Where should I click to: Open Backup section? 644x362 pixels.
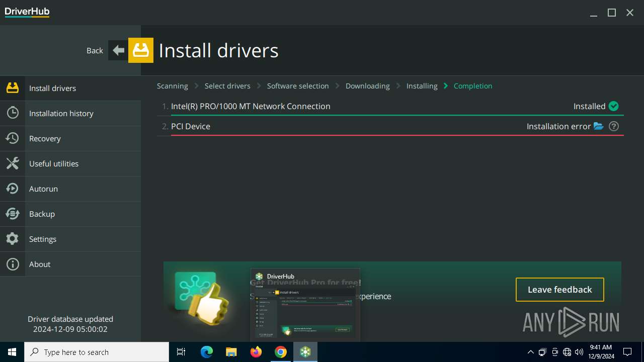coord(70,214)
